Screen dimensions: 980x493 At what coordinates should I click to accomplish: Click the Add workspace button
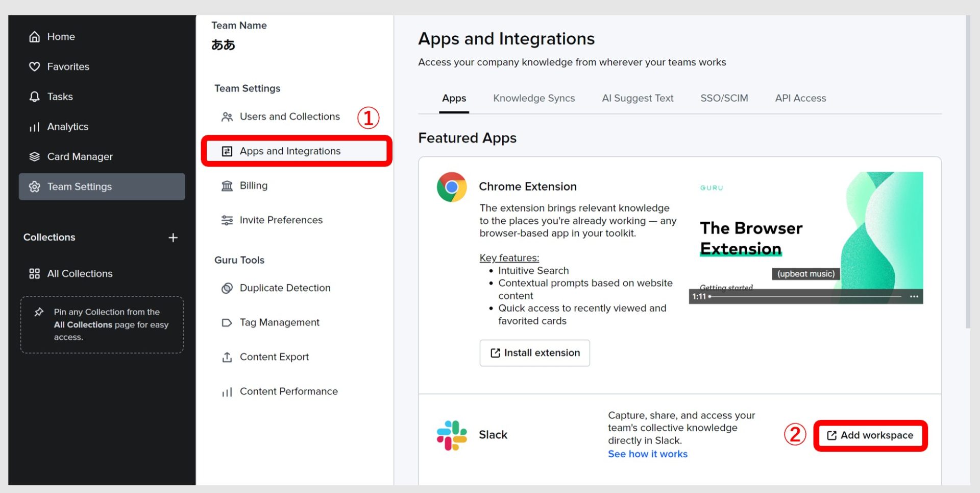pos(870,435)
